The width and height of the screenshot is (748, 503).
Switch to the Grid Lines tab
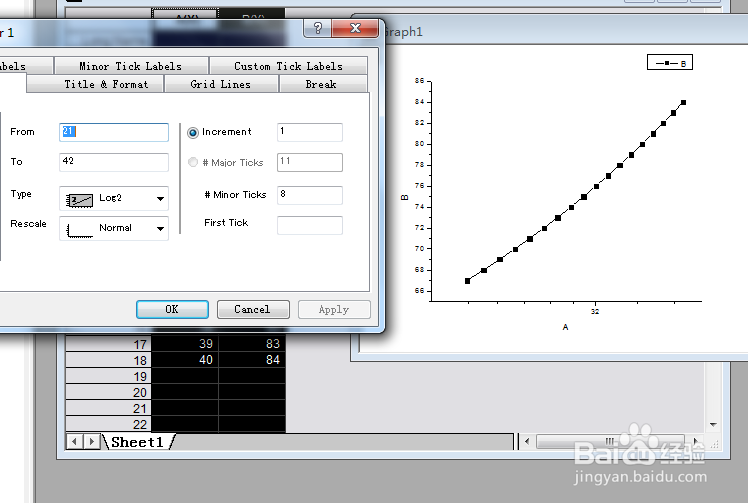(x=220, y=84)
